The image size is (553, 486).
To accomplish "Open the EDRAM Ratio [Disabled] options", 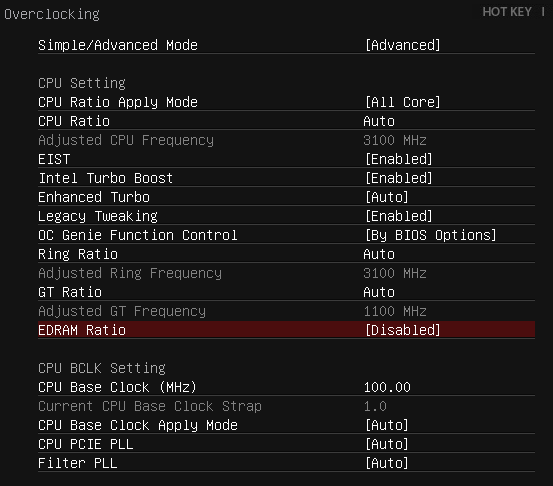I will coord(403,330).
